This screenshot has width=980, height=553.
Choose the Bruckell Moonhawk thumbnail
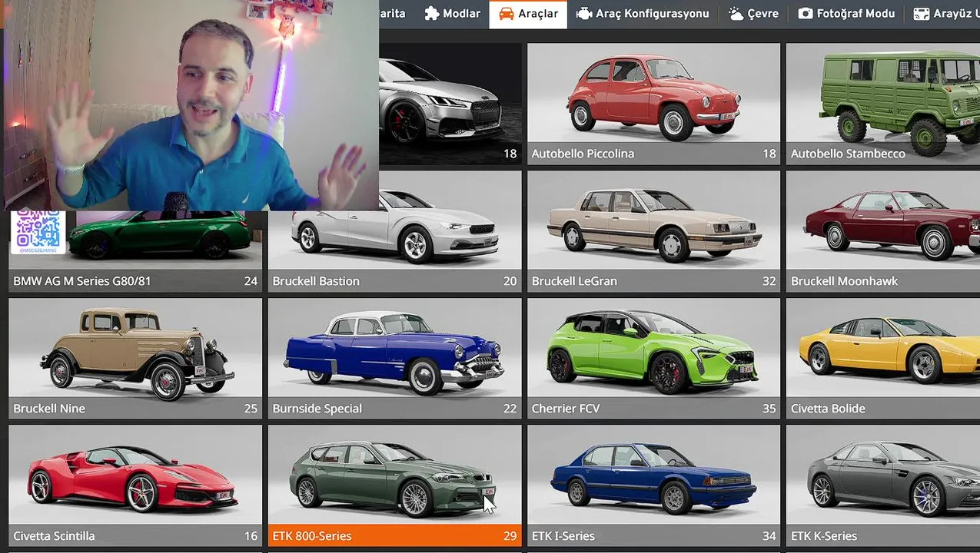point(883,221)
